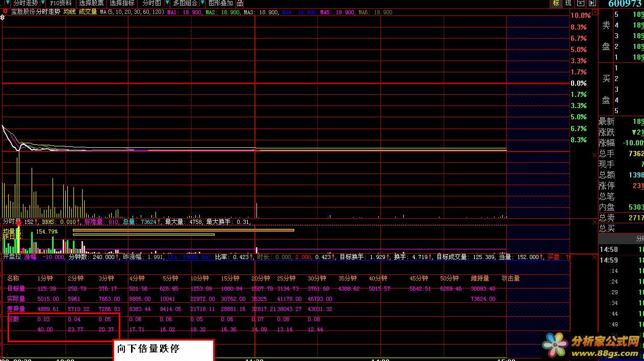Click red gear icon beside 宝胜股份
The height and width of the screenshot is (361, 644).
pyautogui.click(x=6, y=12)
